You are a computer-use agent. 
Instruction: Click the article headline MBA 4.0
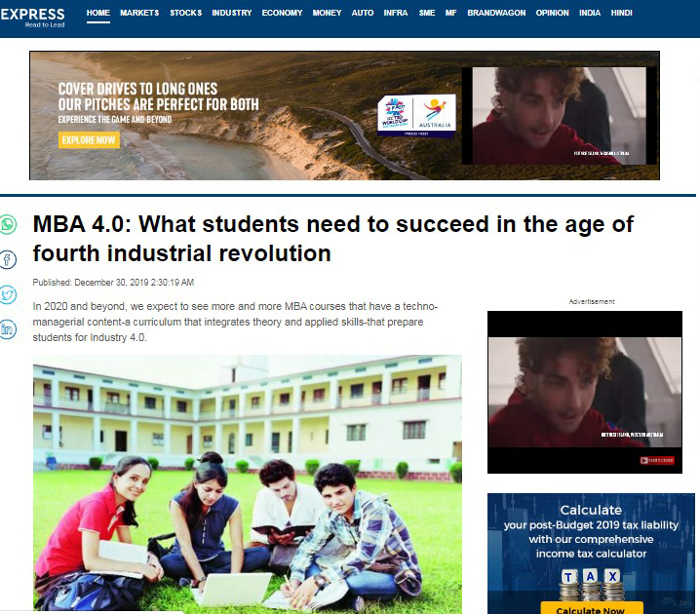click(x=333, y=238)
